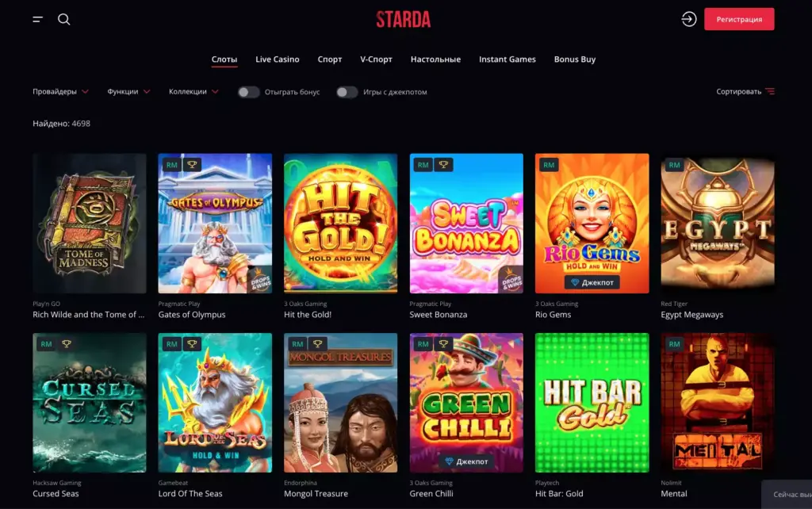Image resolution: width=812 pixels, height=509 pixels.
Task: Click trophy badge on Sweet Bonanza
Action: coord(443,165)
